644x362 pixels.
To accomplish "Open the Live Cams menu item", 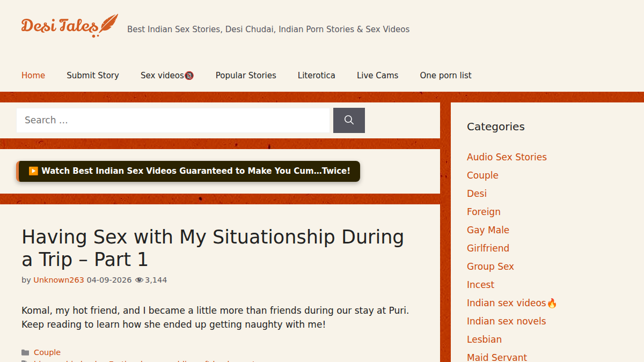I will (378, 76).
